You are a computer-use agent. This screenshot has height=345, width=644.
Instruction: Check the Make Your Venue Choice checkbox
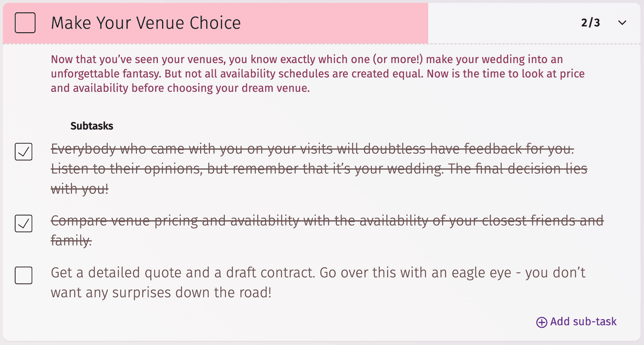25,23
